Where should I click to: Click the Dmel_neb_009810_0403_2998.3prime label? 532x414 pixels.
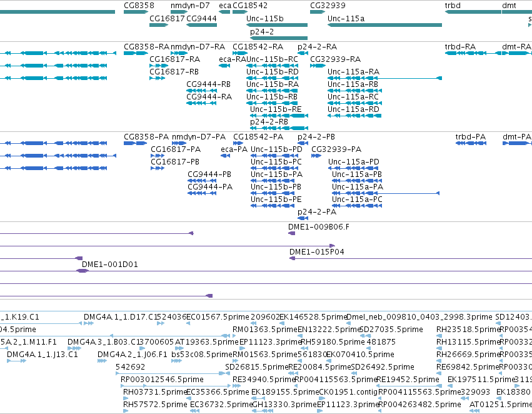pyautogui.click(x=419, y=317)
